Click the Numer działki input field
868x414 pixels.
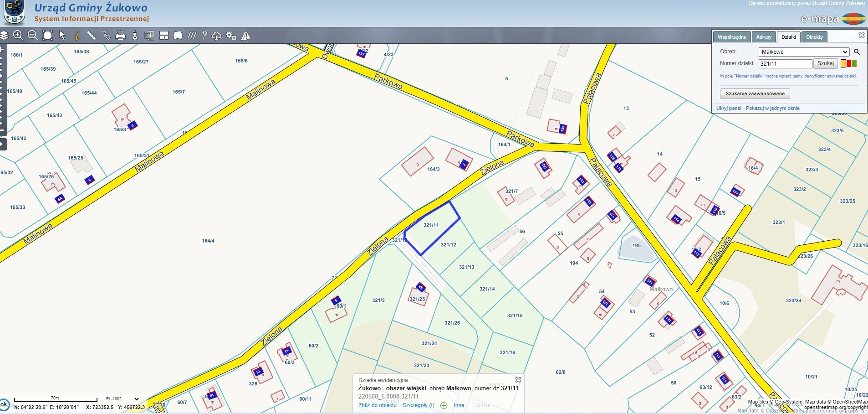pos(785,64)
